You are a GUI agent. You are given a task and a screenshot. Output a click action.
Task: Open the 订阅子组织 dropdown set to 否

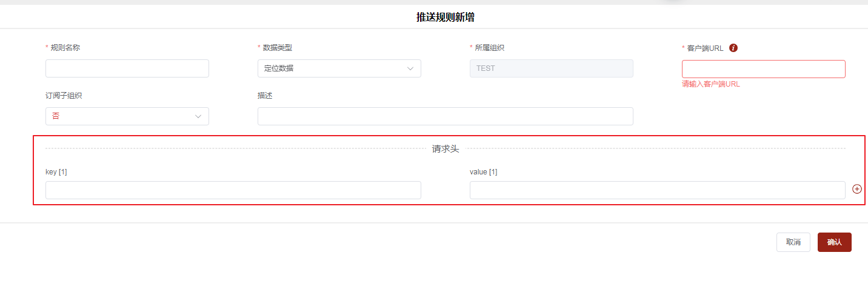point(127,116)
